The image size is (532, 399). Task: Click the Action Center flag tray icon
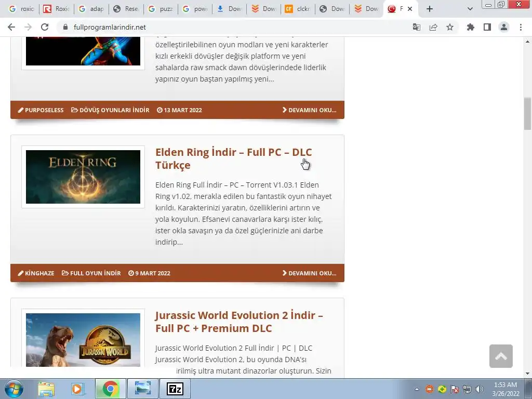[454, 389]
